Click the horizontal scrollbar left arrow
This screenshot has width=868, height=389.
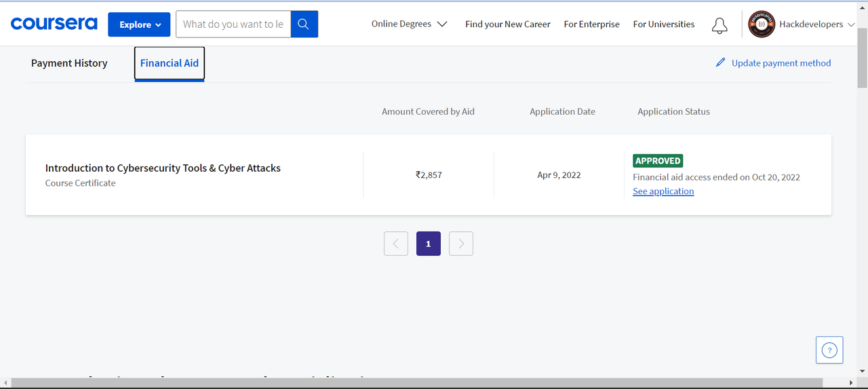pos(5,384)
